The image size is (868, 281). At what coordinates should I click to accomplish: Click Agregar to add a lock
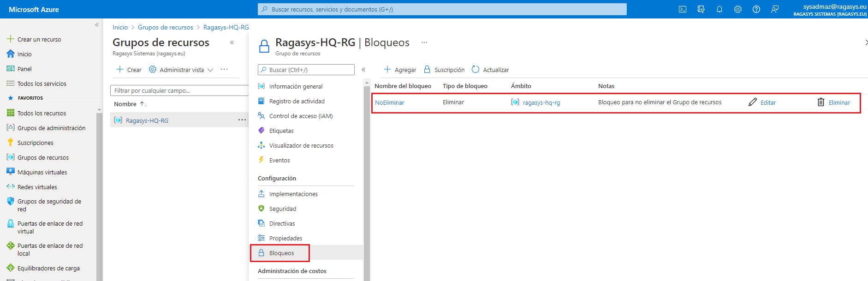(400, 70)
